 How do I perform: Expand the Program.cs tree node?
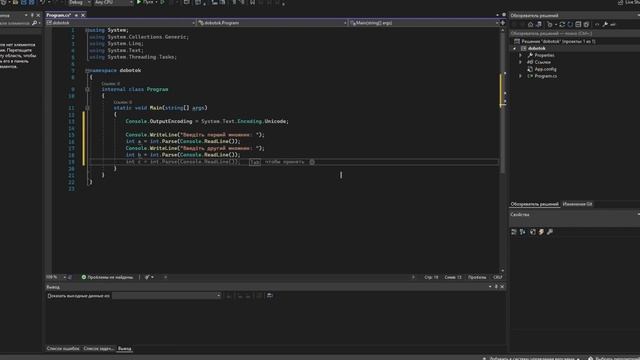(x=520, y=76)
